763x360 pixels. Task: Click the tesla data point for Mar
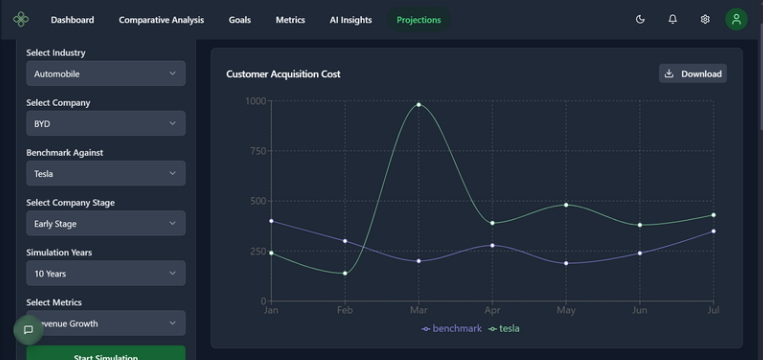click(418, 105)
